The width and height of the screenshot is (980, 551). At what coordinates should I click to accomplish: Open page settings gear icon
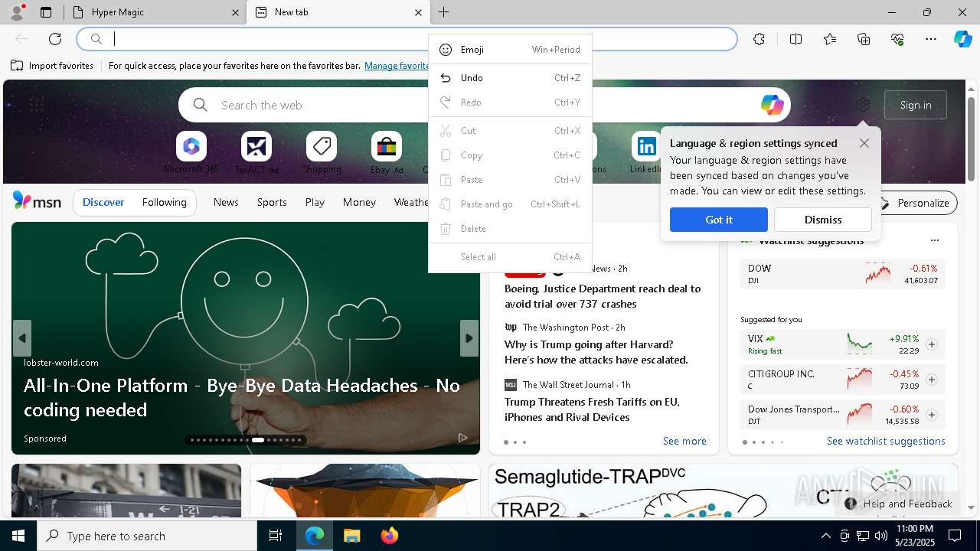[x=863, y=105]
